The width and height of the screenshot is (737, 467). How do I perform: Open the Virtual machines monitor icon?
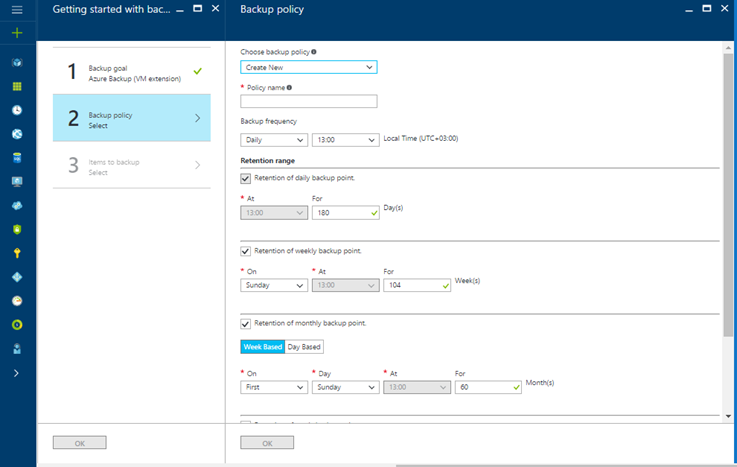17,182
